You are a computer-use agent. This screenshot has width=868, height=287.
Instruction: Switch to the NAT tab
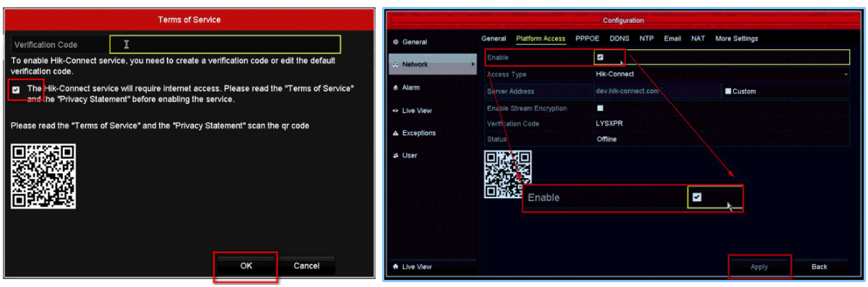[698, 39]
